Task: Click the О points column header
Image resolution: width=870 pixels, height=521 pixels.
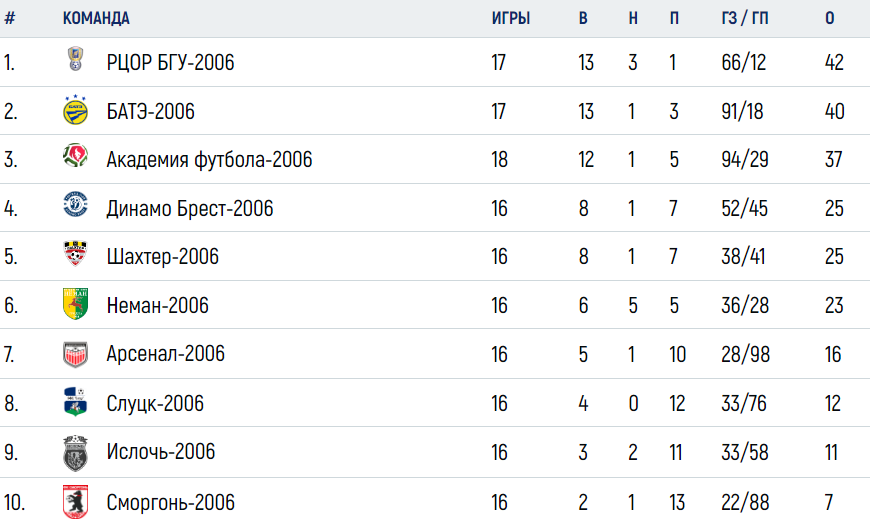Action: coord(829,18)
